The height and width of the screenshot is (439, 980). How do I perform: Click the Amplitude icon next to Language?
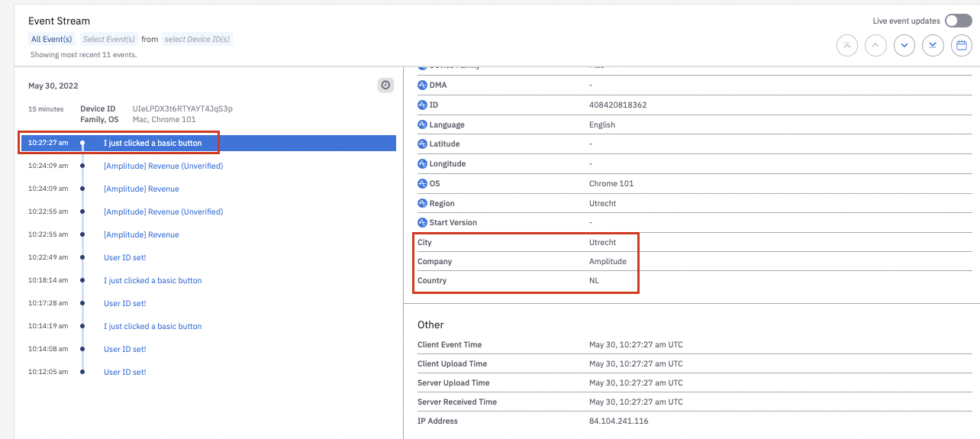tap(422, 124)
